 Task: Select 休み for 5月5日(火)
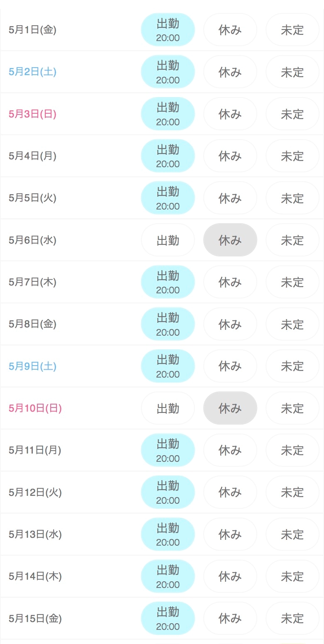pos(230,198)
